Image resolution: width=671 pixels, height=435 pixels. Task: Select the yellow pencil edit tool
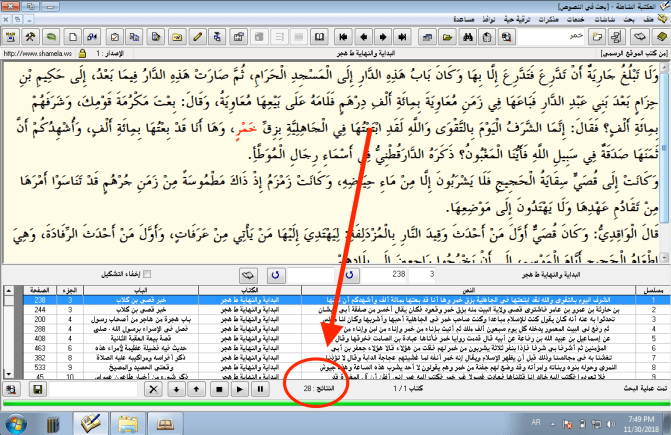pyautogui.click(x=197, y=37)
